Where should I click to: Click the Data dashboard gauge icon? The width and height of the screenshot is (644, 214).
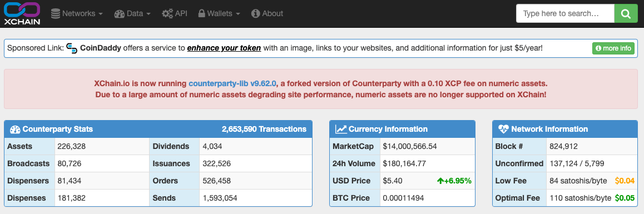pos(120,13)
